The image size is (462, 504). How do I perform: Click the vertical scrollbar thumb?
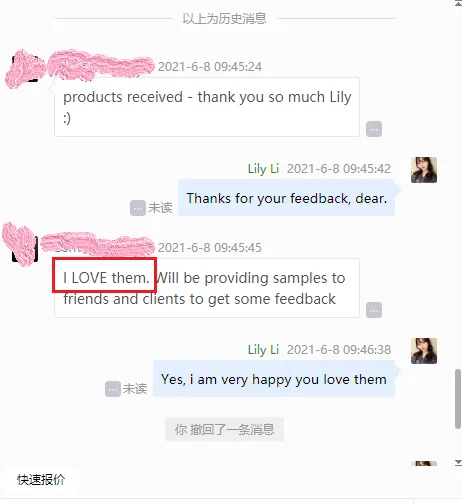tap(458, 399)
